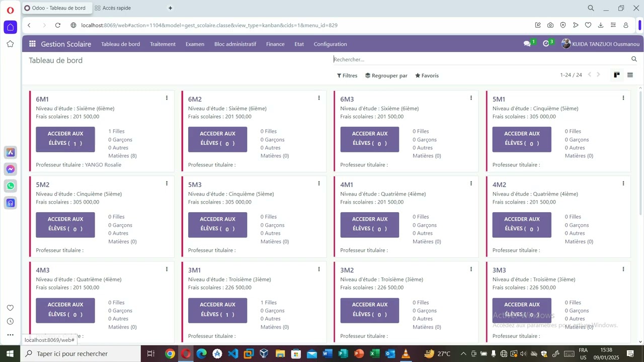Image resolution: width=644 pixels, height=362 pixels.
Task: Open the Finance menu
Action: [275, 44]
